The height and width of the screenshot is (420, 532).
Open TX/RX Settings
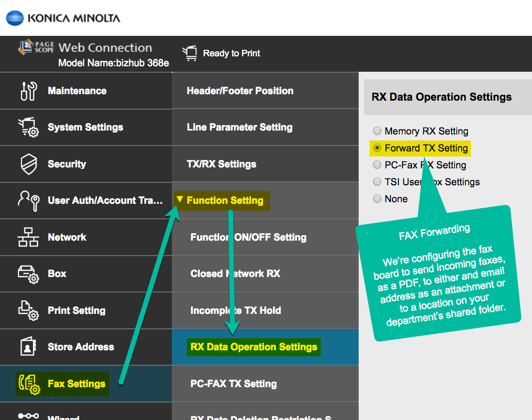[221, 164]
